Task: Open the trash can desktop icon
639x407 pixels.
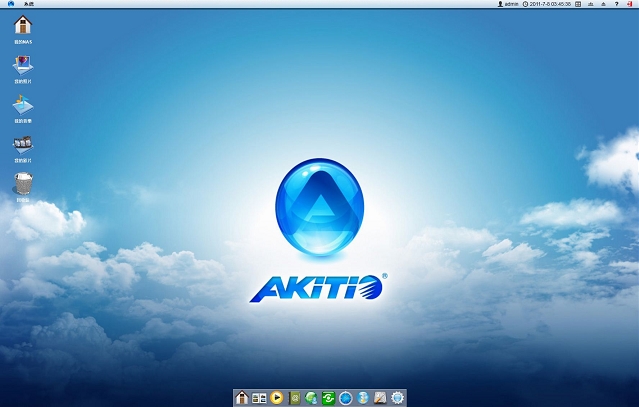Action: coord(23,183)
